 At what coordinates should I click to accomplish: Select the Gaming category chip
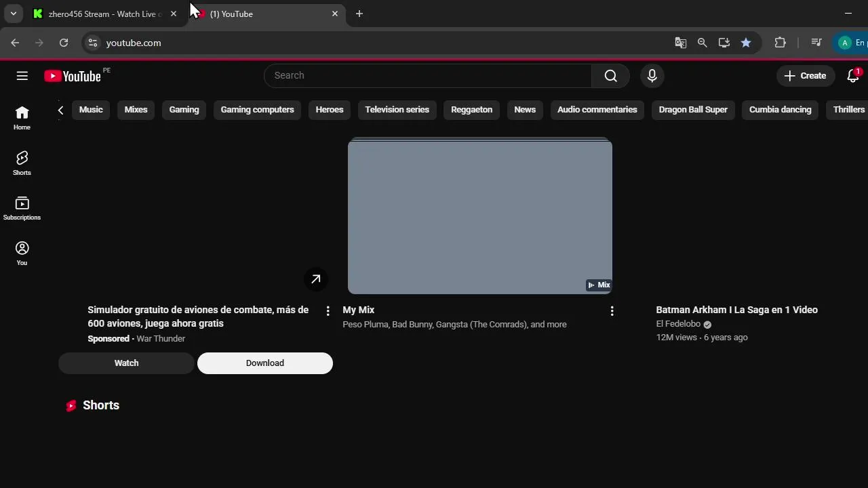184,110
